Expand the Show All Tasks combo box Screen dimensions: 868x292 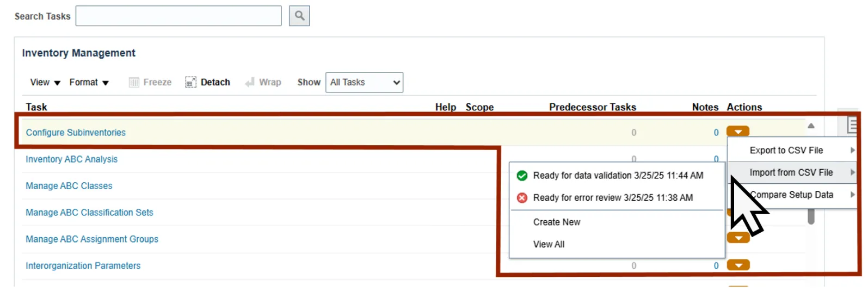pos(364,82)
